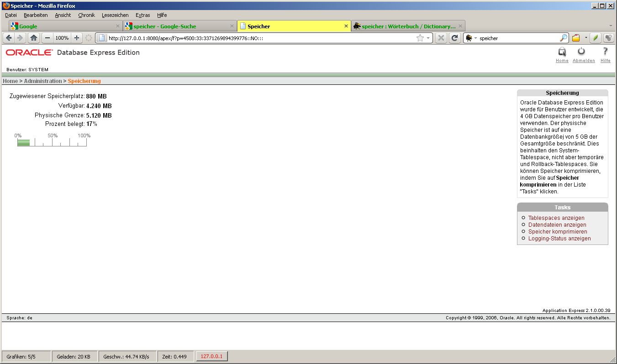The height and width of the screenshot is (364, 617).
Task: Close the Speicher tab
Action: pyautogui.click(x=346, y=26)
